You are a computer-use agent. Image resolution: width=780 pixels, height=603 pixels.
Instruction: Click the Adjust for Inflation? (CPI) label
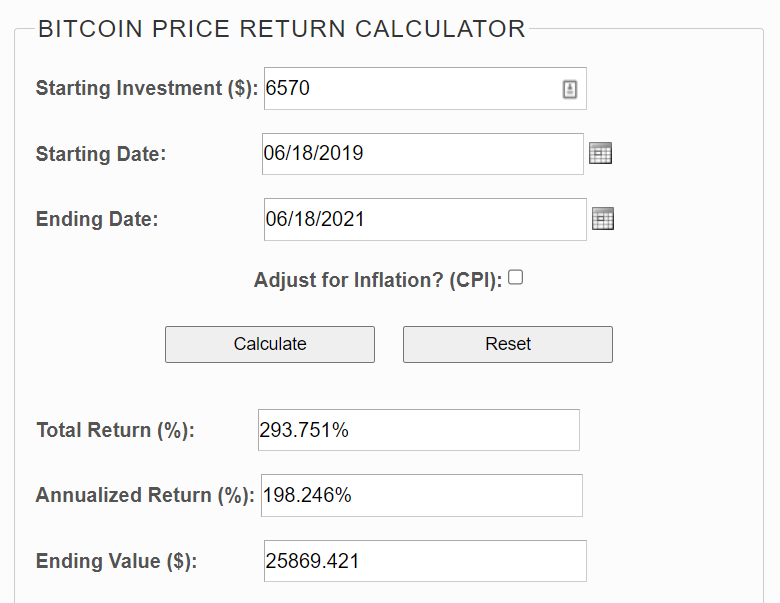tap(378, 281)
